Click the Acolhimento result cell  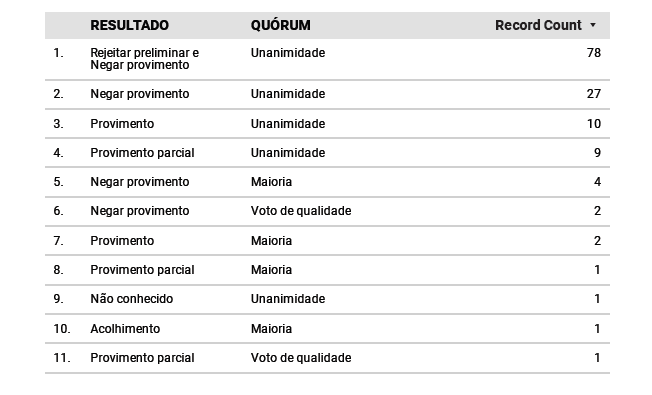pyautogui.click(x=125, y=329)
